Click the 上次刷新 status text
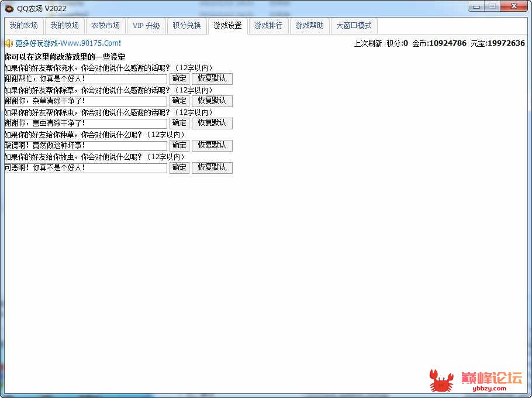Image resolution: width=532 pixels, height=398 pixels. (368, 43)
